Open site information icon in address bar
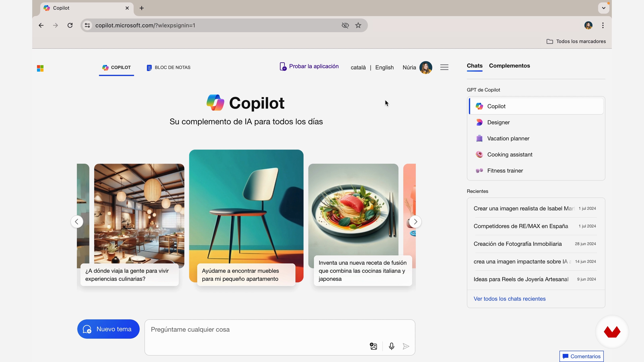Image resolution: width=644 pixels, height=362 pixels. click(x=87, y=25)
